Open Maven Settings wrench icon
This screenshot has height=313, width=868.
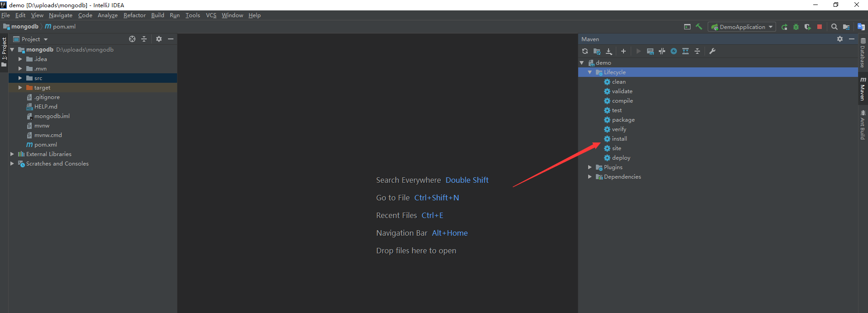(712, 51)
